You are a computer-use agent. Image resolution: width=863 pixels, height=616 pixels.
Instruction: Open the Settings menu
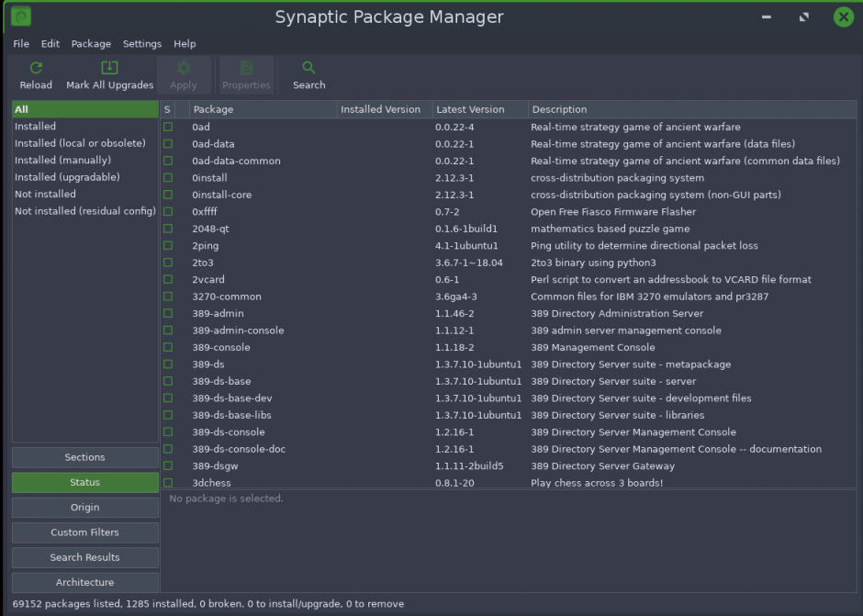(x=142, y=43)
